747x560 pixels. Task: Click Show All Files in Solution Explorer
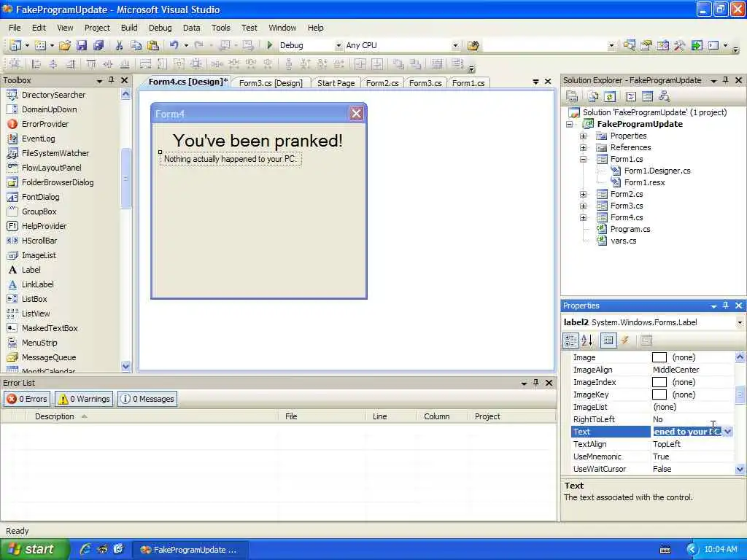pyautogui.click(x=593, y=97)
